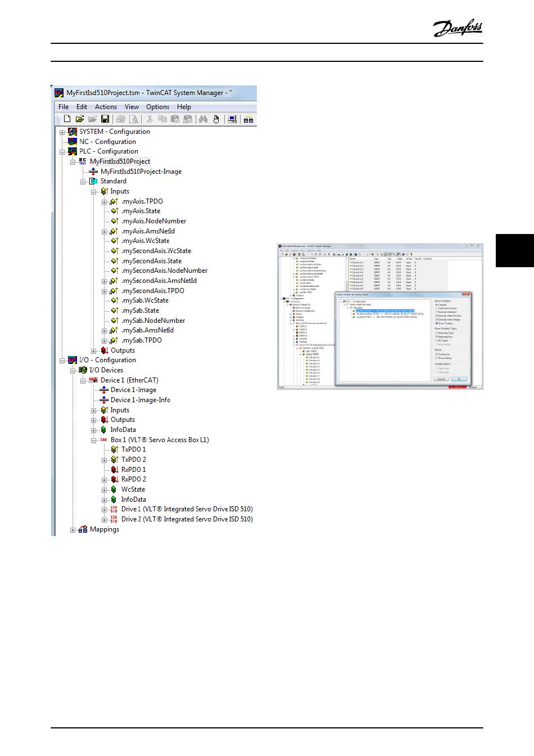Click the icon next to MyFirstIsd510Project-Image
534x756 pixels.
tap(93, 172)
